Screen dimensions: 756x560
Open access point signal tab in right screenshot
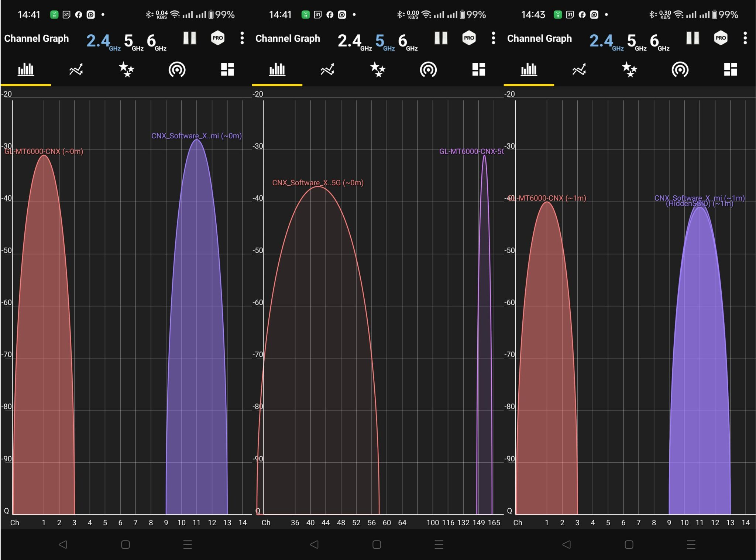[680, 69]
